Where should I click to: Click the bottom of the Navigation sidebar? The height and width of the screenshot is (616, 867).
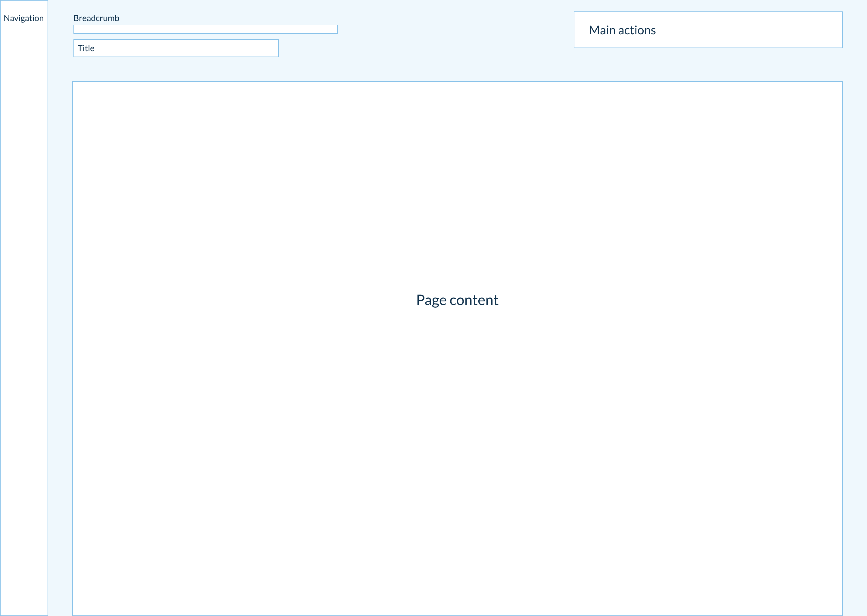pyautogui.click(x=24, y=603)
